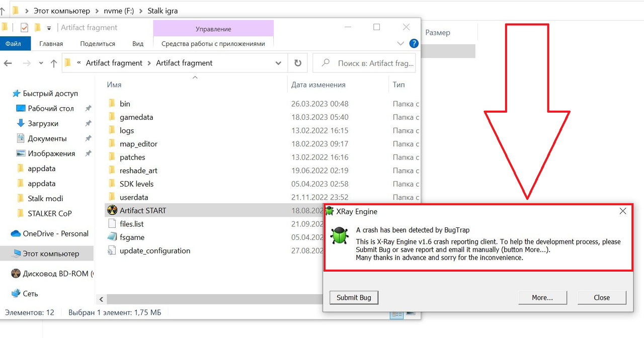Open recent locations dropdown arrow
This screenshot has height=338, width=644.
[x=41, y=64]
